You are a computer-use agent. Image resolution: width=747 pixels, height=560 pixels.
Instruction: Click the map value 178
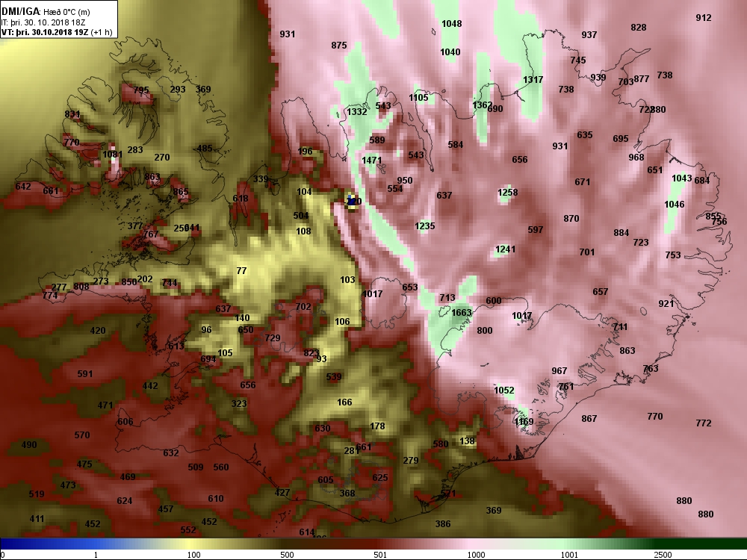pos(377,426)
